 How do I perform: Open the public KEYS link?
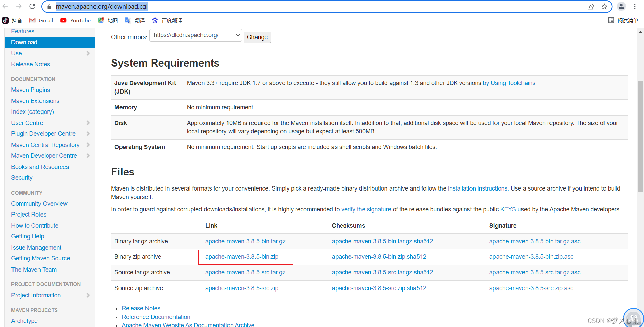(x=508, y=209)
